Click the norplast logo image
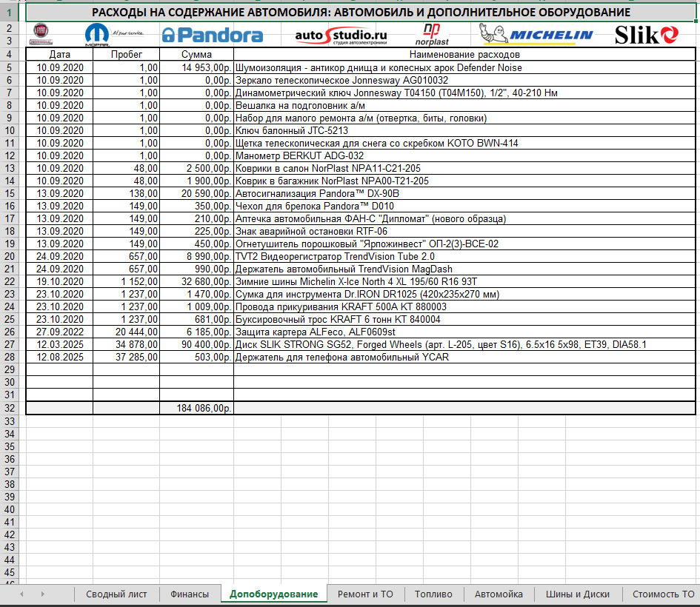 (x=432, y=35)
